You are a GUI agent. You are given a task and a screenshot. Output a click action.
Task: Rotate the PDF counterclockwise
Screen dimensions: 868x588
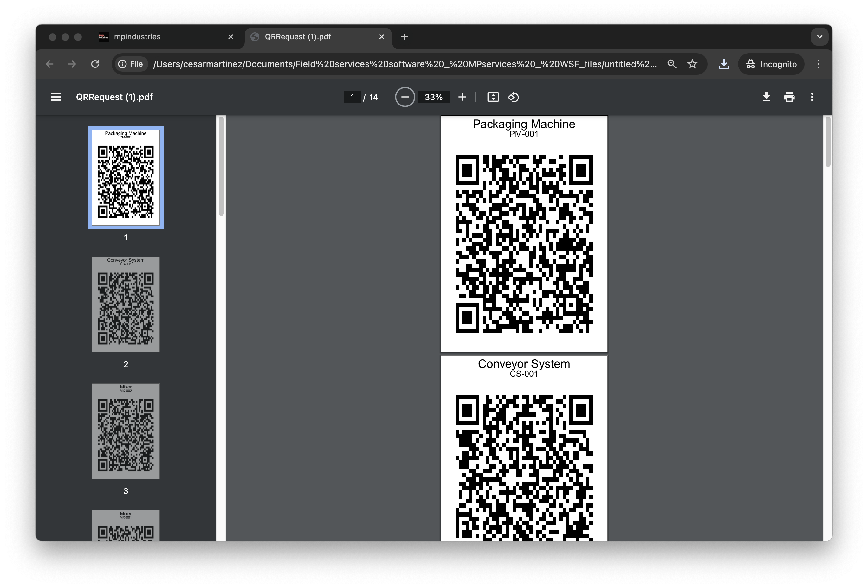(x=514, y=97)
